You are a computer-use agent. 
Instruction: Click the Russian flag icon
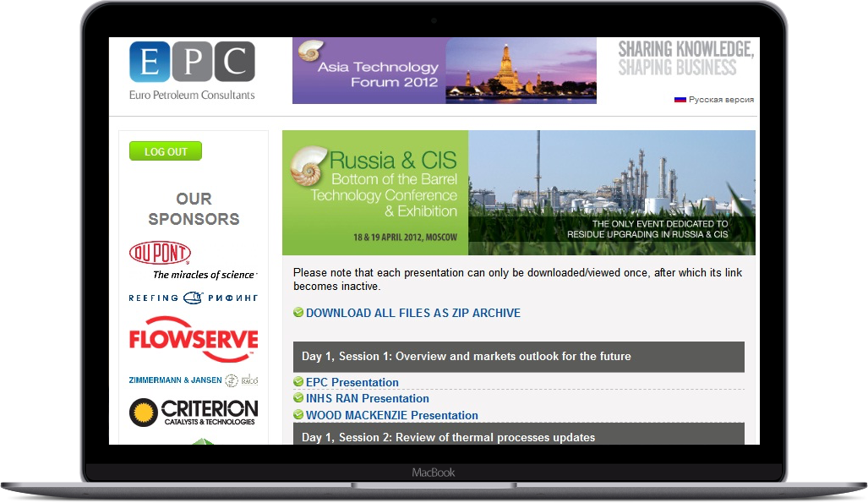pyautogui.click(x=680, y=100)
